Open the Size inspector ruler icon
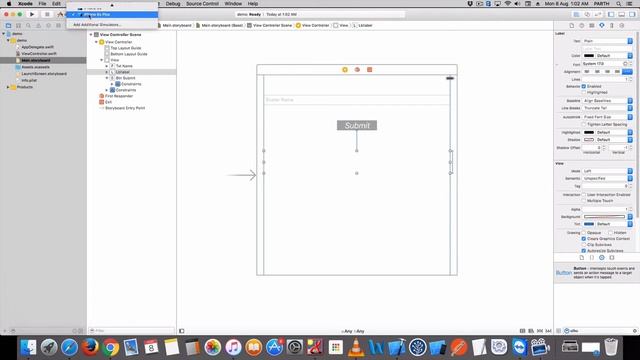 coord(612,25)
